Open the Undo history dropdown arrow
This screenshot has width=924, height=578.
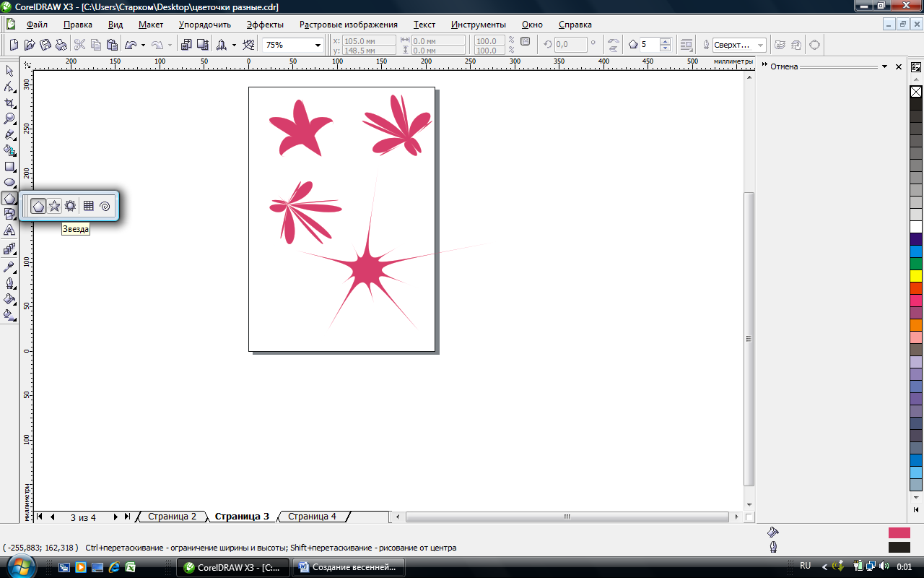(x=143, y=45)
